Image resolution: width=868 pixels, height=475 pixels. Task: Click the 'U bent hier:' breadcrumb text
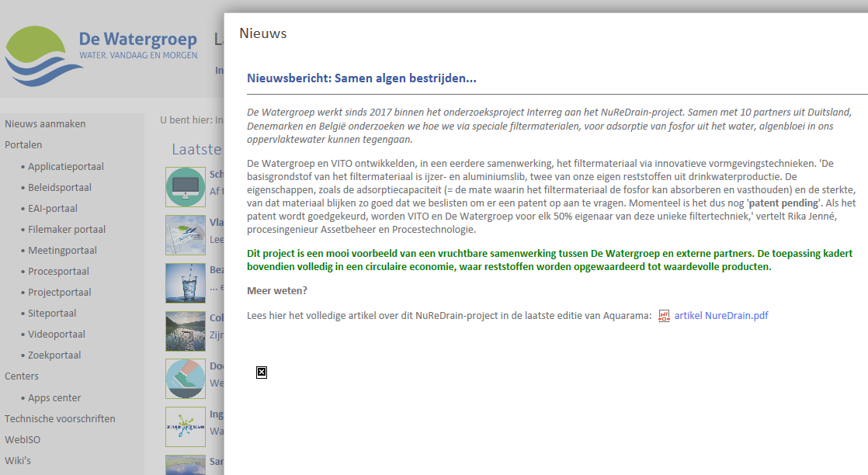(x=186, y=120)
